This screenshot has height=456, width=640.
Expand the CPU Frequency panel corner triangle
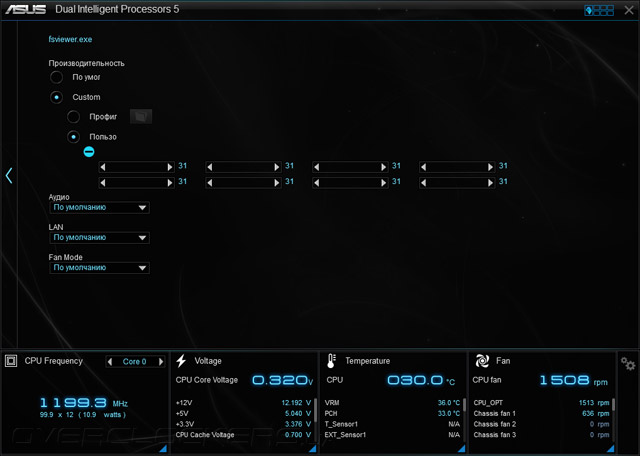[162, 449]
